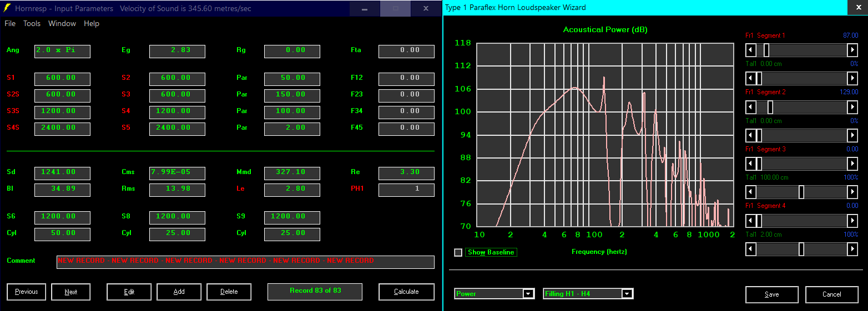Click the Edit button
The image size is (868, 311).
tap(129, 292)
